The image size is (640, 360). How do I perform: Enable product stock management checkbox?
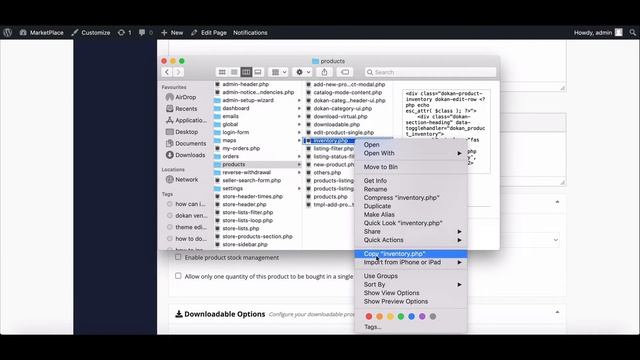click(178, 257)
